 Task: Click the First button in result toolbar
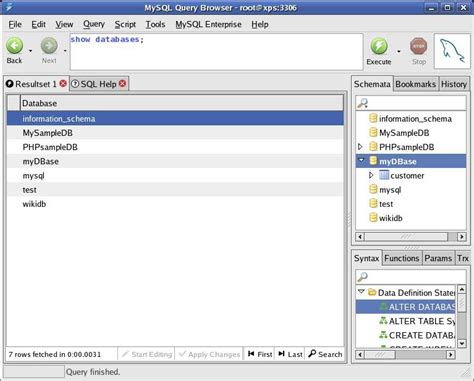[260, 354]
